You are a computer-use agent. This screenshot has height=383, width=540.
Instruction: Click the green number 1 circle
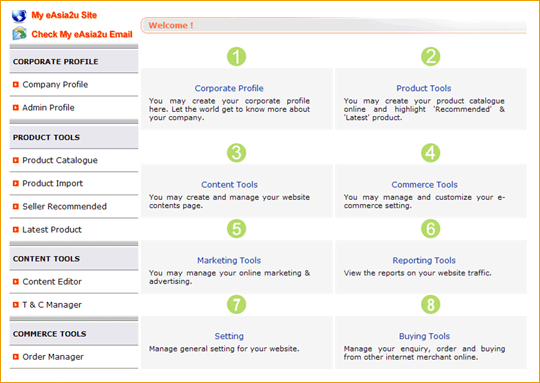[x=236, y=56]
